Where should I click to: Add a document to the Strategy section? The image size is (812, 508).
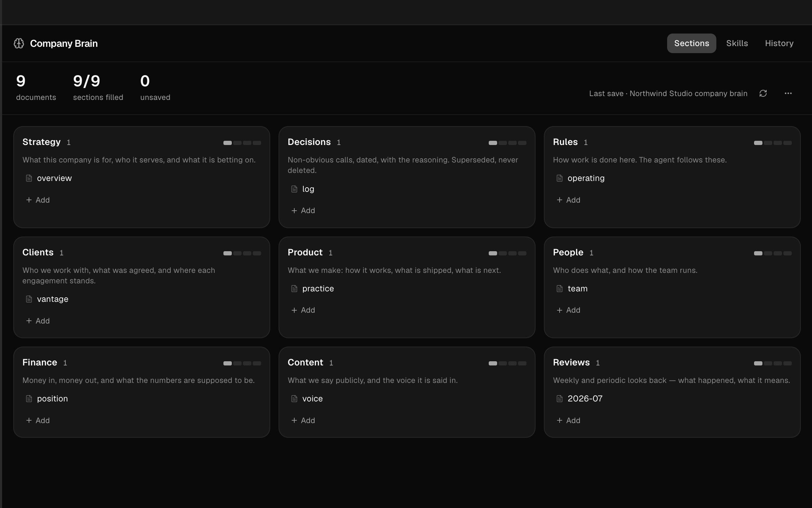pos(38,200)
